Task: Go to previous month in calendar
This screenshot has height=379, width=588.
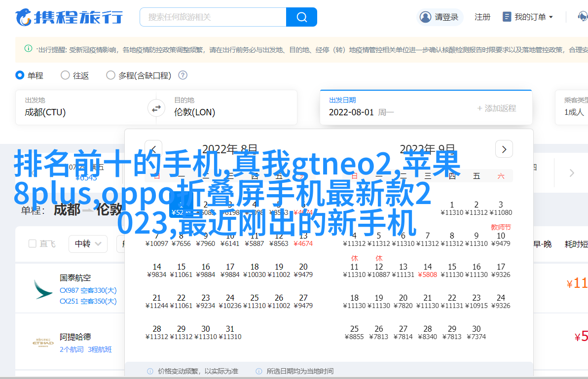Action: point(153,149)
